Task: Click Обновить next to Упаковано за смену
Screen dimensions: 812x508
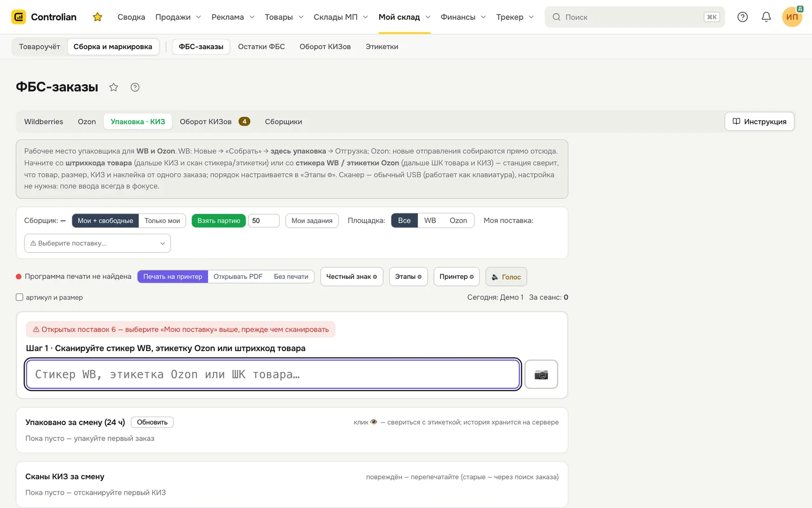Action: (x=152, y=422)
